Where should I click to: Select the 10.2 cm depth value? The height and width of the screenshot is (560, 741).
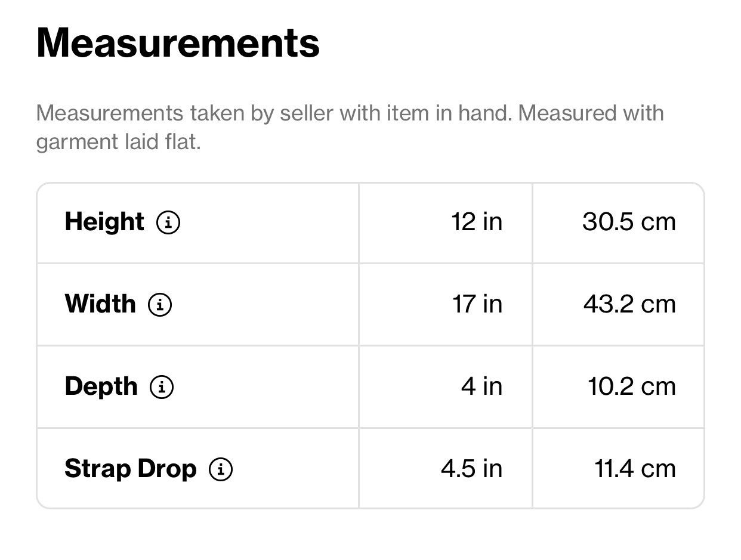[x=632, y=386]
